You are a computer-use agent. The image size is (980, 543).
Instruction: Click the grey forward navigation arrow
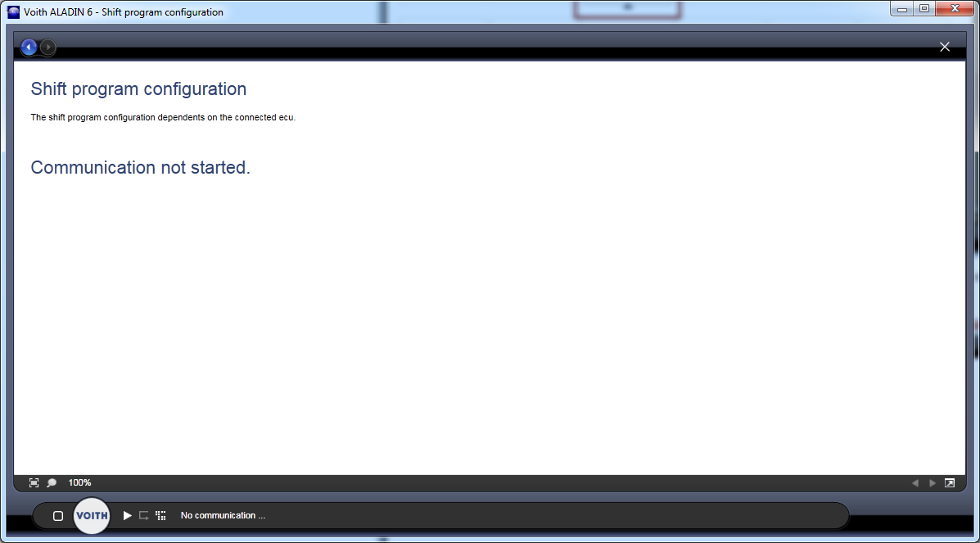point(48,47)
